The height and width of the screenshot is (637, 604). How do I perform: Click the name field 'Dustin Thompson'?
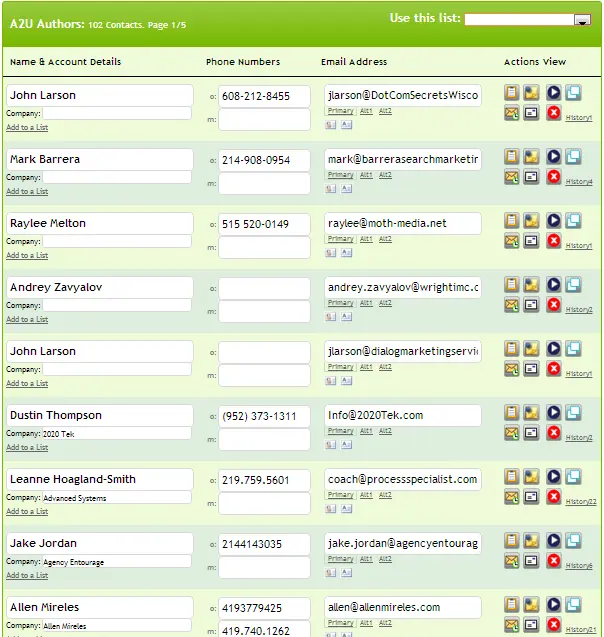[100, 415]
